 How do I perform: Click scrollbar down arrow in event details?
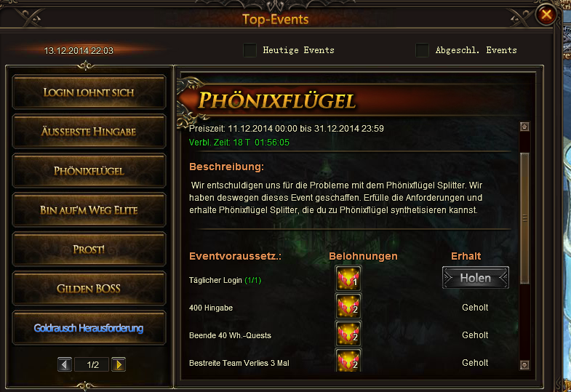524,364
